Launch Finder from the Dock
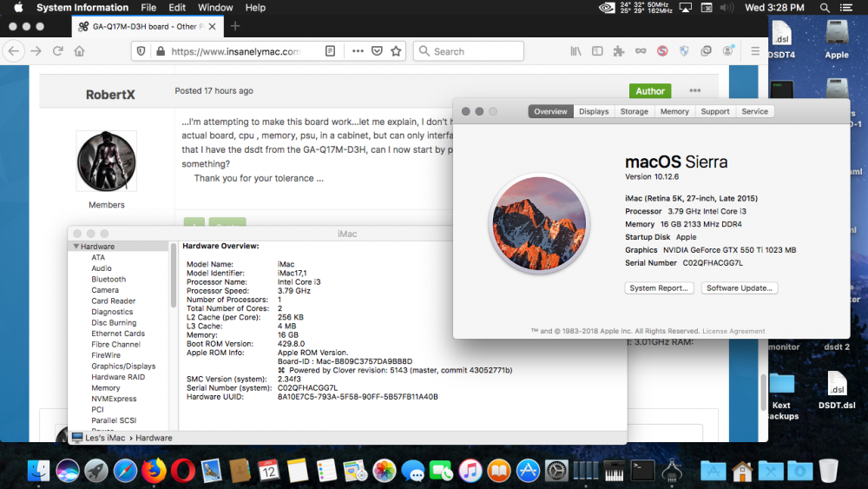868x489 pixels. point(38,471)
